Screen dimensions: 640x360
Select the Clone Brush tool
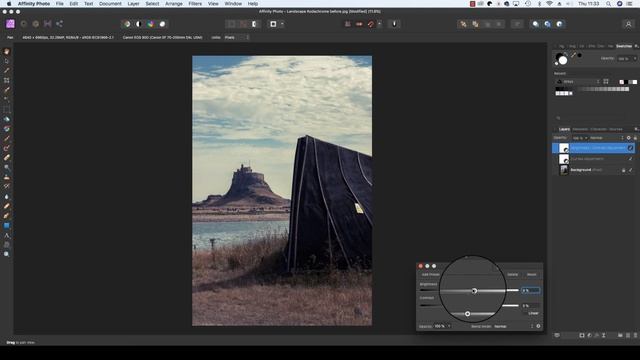tap(7, 177)
